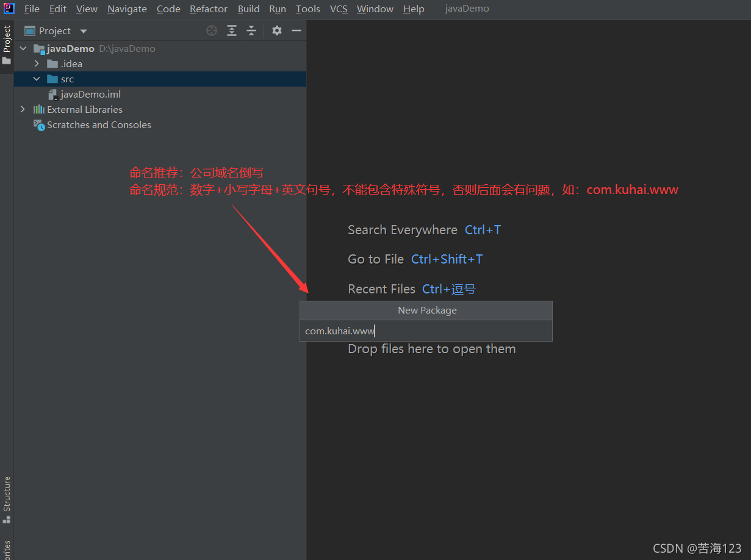Expand External Libraries arrow
This screenshot has width=751, height=560.
click(x=23, y=109)
